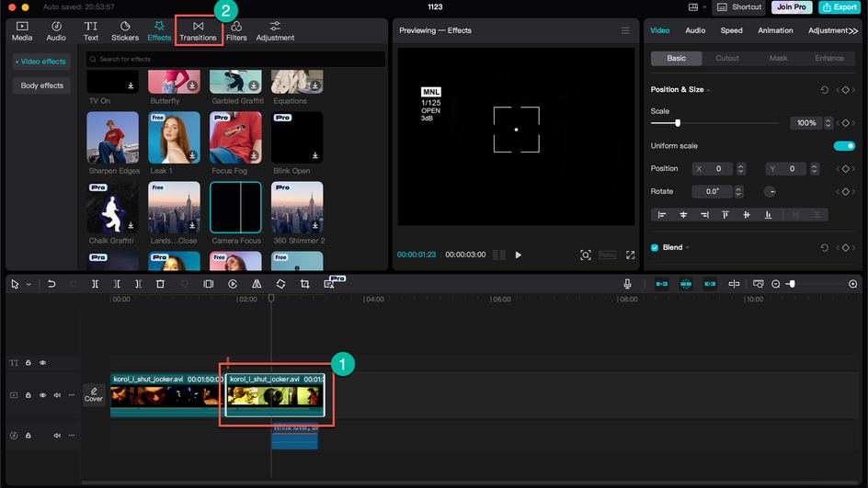Delete the selected clip
The width and height of the screenshot is (868, 488).
point(161,284)
